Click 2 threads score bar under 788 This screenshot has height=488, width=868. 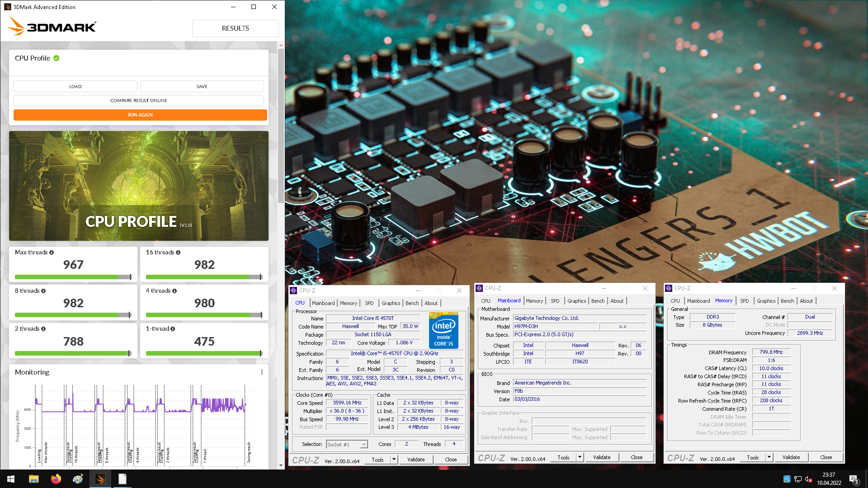click(73, 353)
